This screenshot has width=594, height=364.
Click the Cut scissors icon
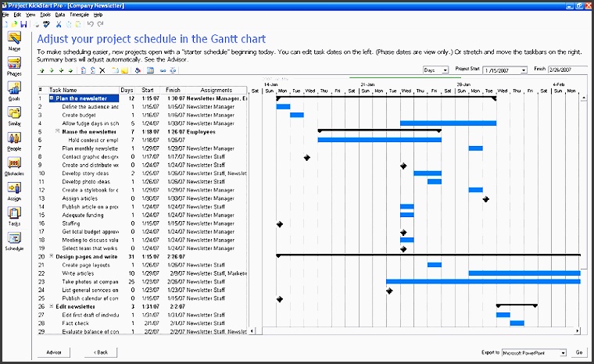[x=59, y=24]
